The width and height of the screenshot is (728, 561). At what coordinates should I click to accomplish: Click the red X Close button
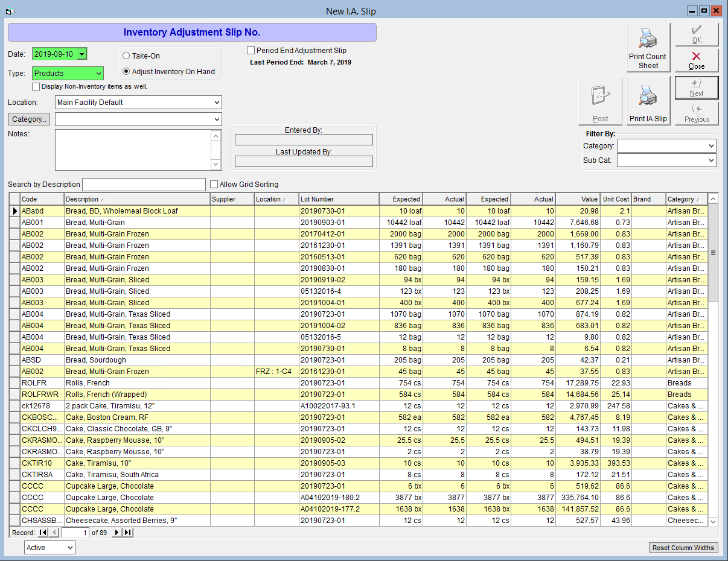point(697,60)
